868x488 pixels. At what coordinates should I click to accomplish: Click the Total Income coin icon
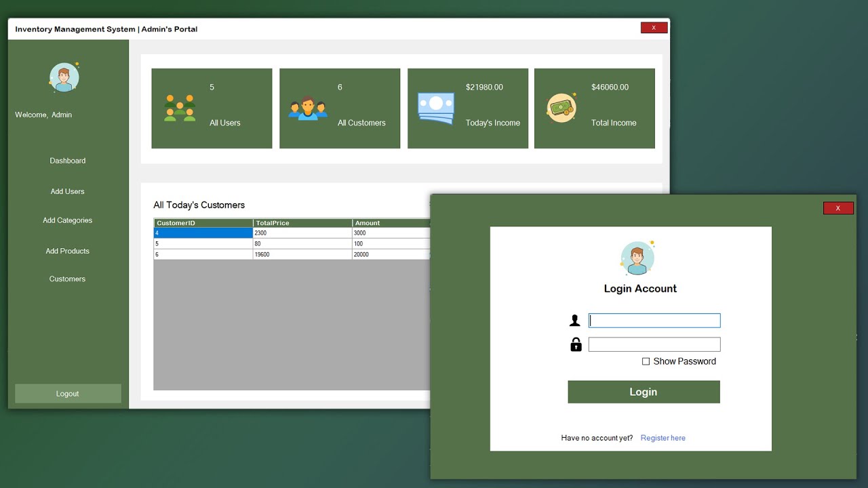pyautogui.click(x=561, y=108)
